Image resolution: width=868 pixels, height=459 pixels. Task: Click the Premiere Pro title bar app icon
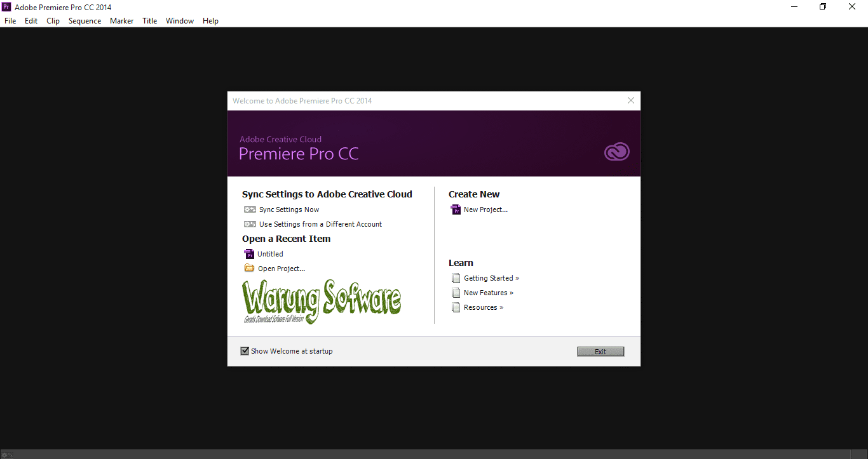(x=6, y=7)
